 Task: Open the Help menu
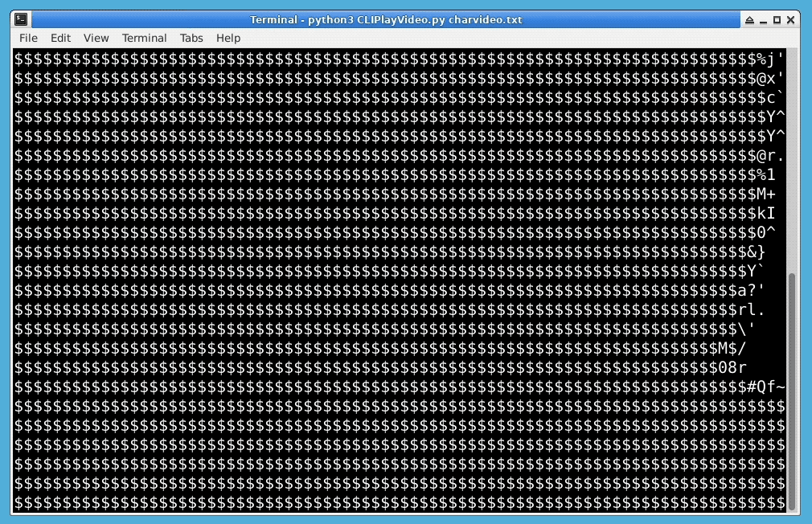[x=228, y=38]
